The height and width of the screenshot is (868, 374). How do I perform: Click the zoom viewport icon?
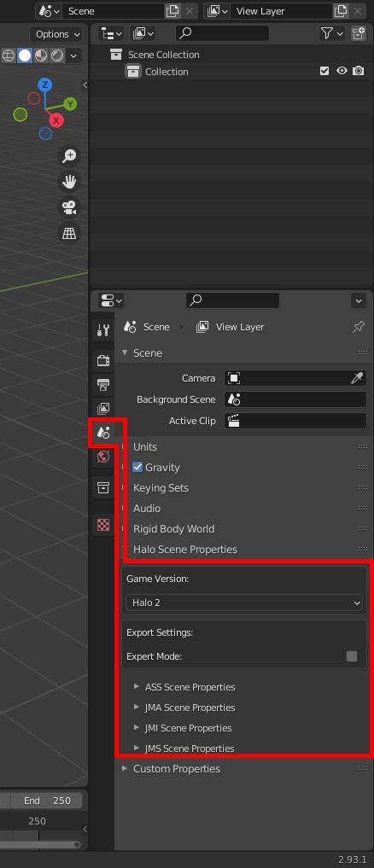(x=69, y=155)
